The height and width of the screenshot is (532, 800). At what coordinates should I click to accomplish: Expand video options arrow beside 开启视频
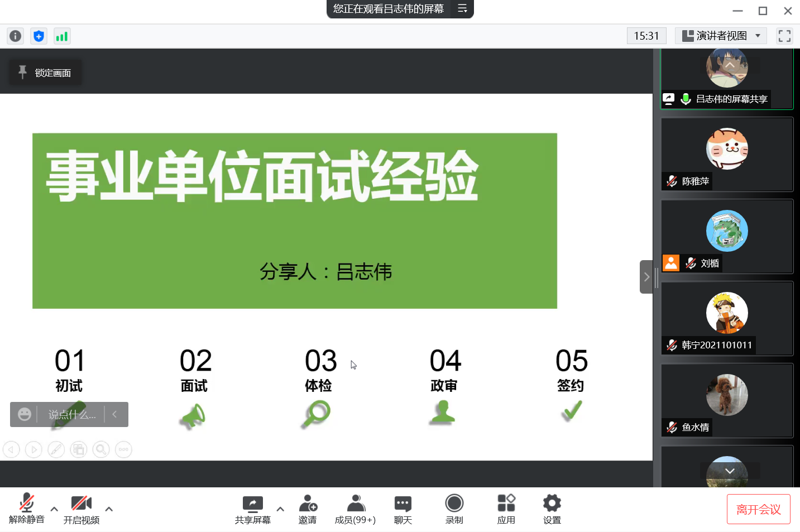[x=109, y=509]
